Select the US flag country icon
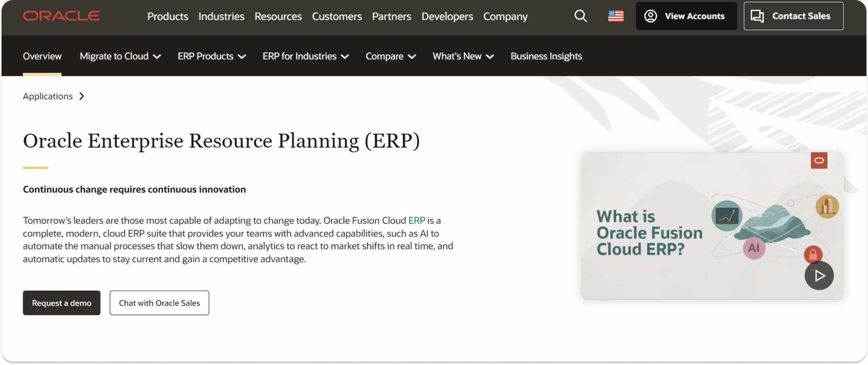 [x=615, y=16]
